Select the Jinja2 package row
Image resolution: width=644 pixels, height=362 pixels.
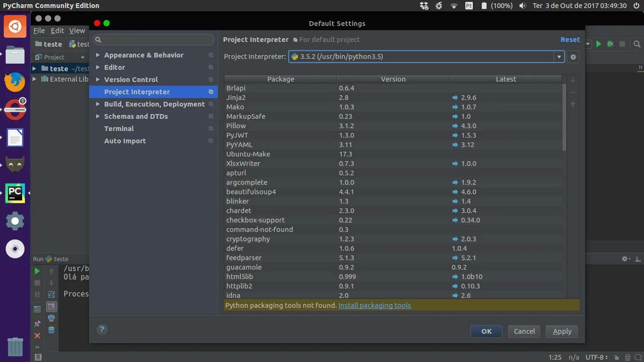[x=393, y=98]
